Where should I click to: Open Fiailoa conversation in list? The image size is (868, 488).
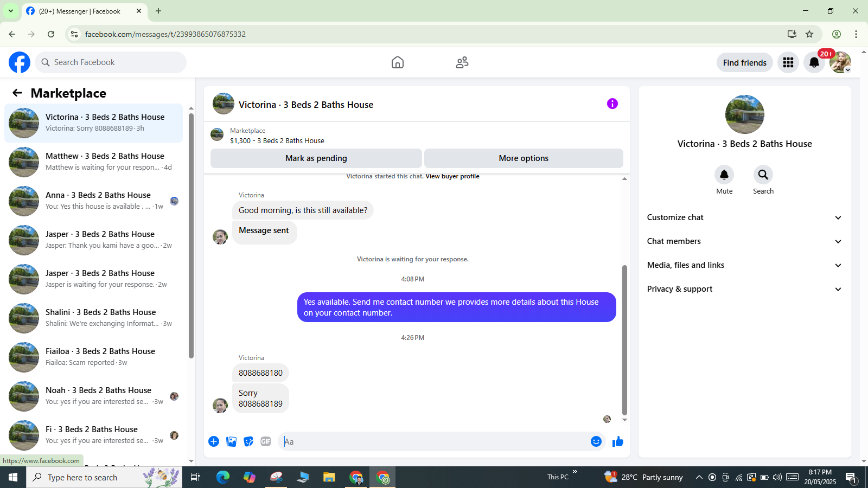94,357
